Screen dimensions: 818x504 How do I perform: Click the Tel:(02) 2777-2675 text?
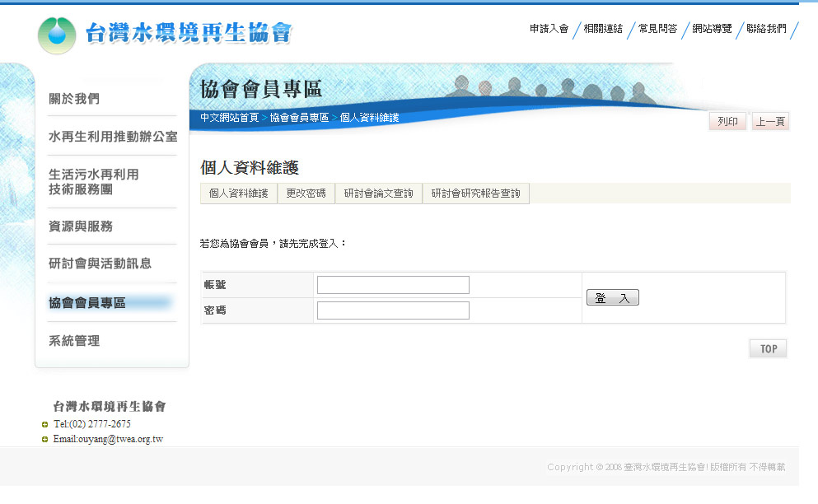click(91, 423)
